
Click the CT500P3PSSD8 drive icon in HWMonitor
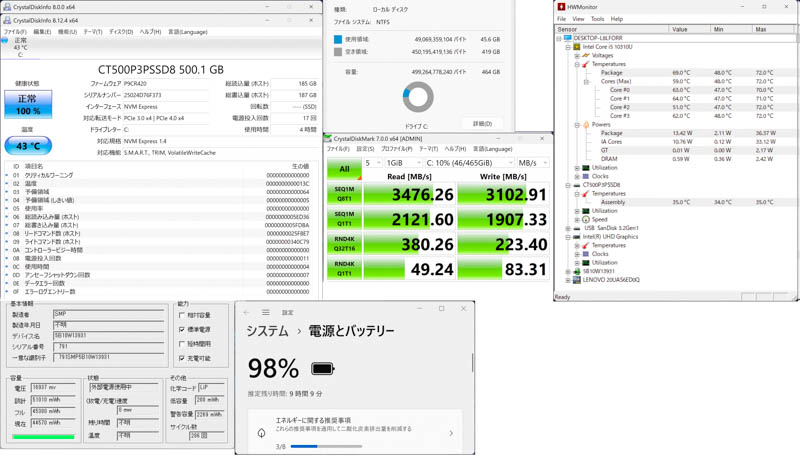point(577,185)
